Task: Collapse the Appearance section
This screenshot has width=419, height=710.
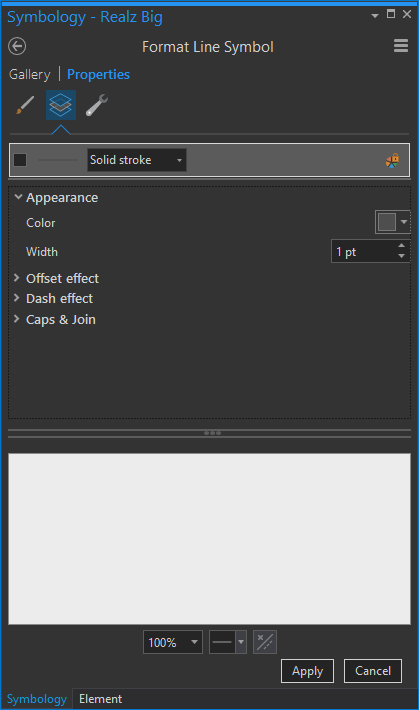Action: [18, 197]
